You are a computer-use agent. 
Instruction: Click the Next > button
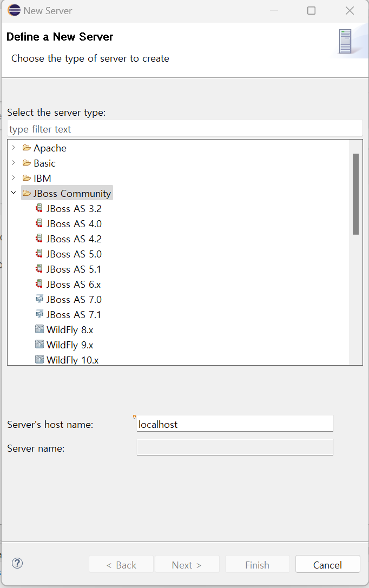[187, 564]
